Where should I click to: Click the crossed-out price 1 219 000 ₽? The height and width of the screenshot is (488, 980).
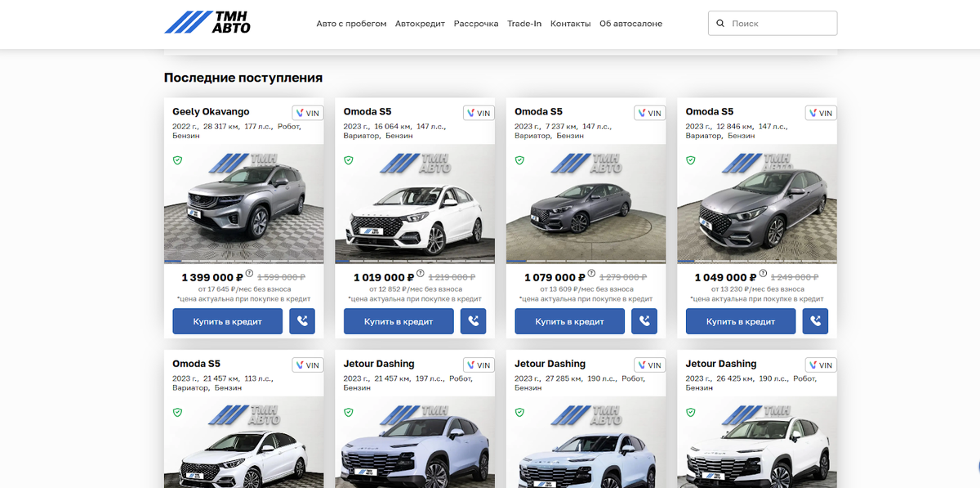452,278
